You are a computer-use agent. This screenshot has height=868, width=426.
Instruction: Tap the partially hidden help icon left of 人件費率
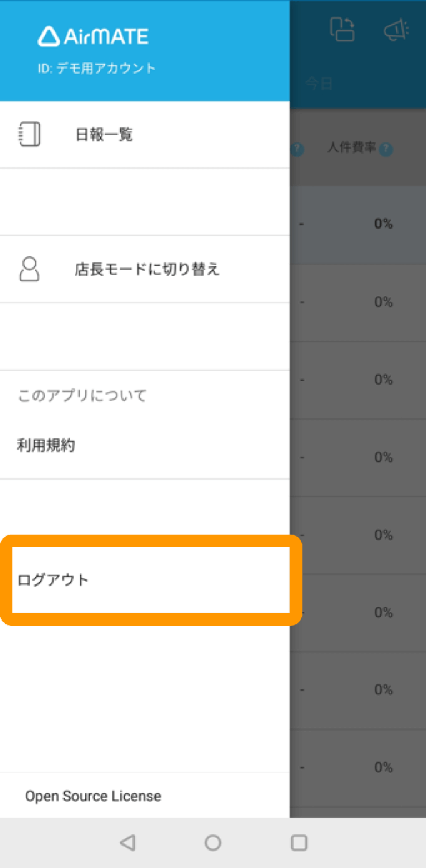[297, 149]
